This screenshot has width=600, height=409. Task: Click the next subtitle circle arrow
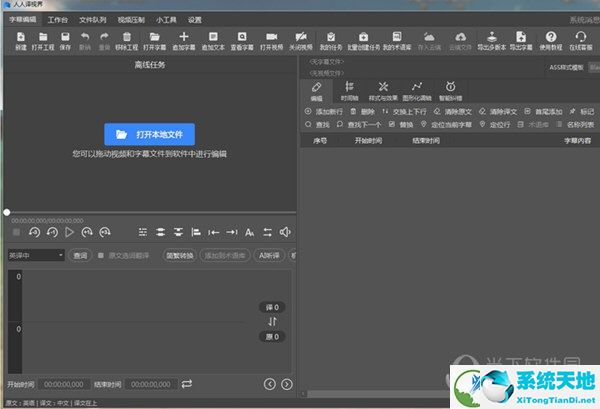287,384
